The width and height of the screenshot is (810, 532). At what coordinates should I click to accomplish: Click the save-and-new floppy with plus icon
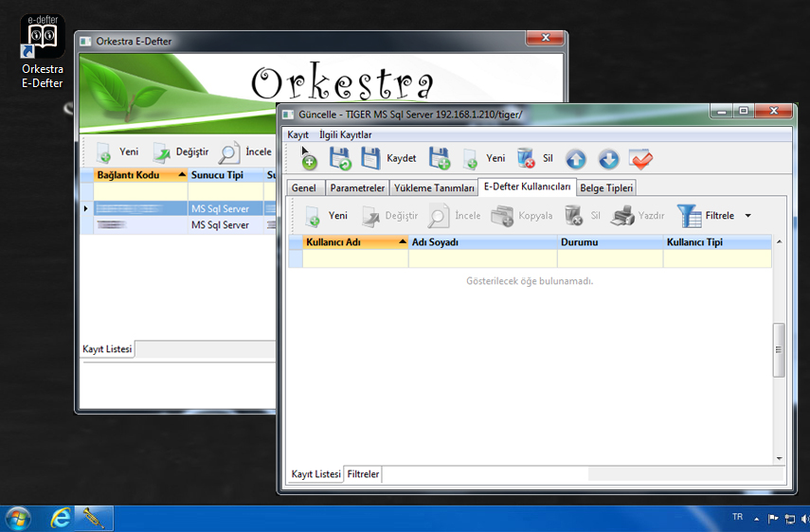(x=439, y=159)
